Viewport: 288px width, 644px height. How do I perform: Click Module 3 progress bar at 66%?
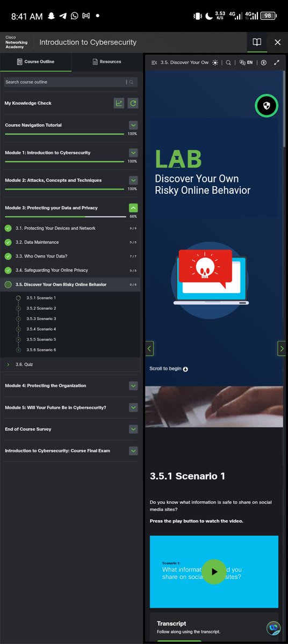click(66, 216)
